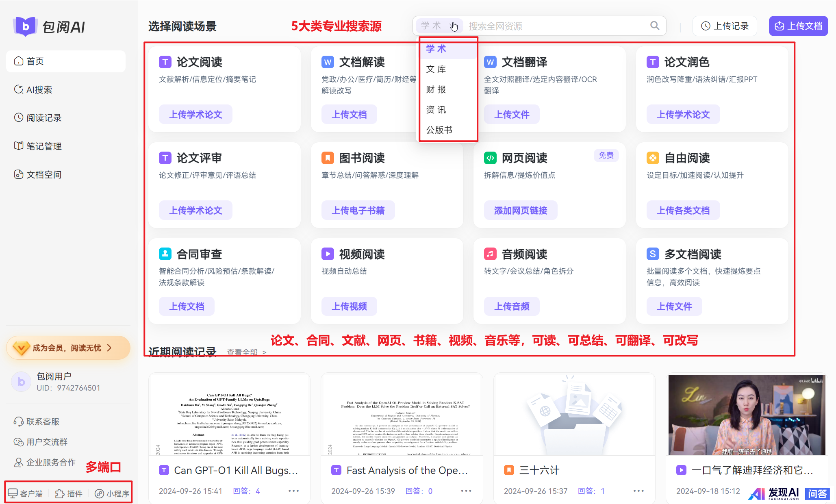The image size is (836, 504).
Task: Go to AI搜索 in the sidebar
Action: tap(39, 90)
